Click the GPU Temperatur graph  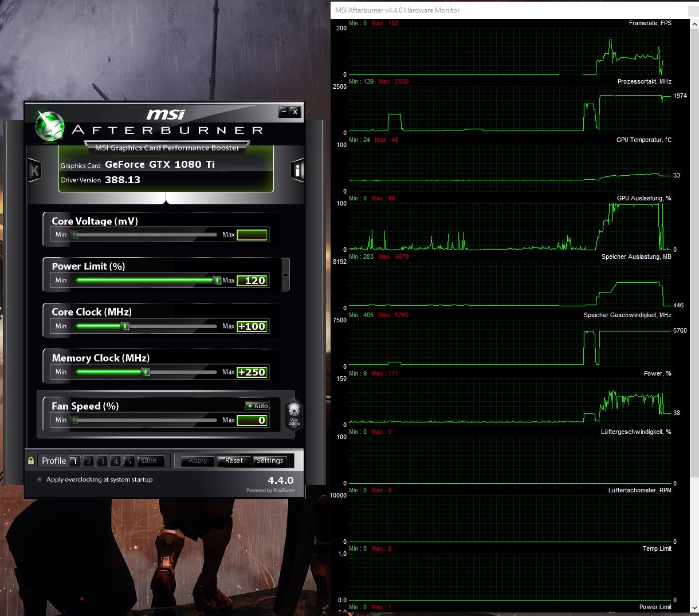pyautogui.click(x=509, y=168)
